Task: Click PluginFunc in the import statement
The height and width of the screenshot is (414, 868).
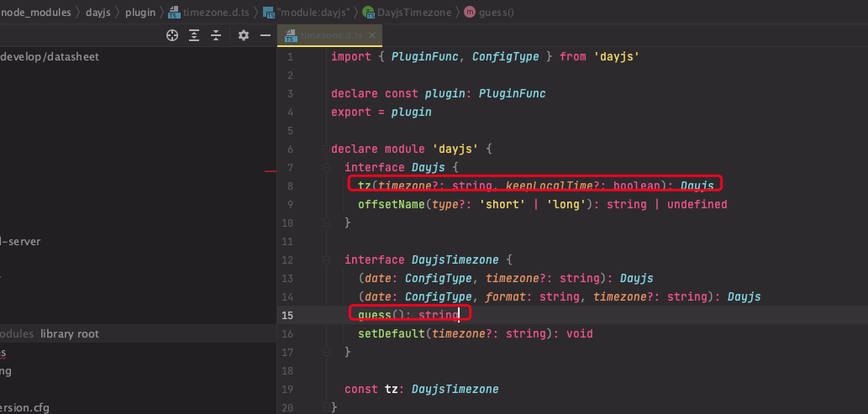Action: pyautogui.click(x=424, y=56)
